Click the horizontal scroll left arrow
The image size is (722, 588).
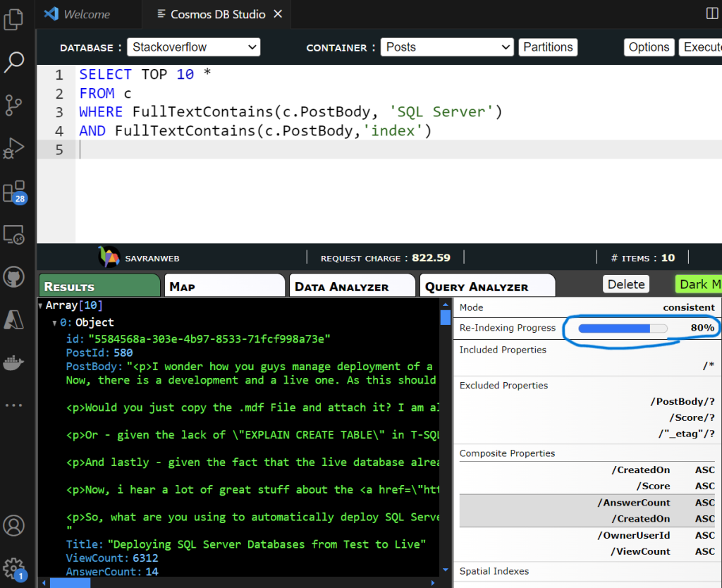point(44,583)
